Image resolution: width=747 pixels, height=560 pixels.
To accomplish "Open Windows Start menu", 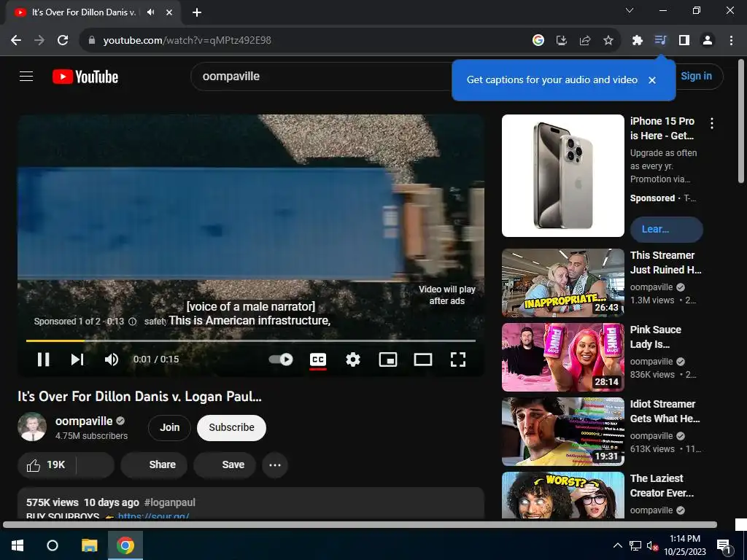I will click(x=18, y=545).
